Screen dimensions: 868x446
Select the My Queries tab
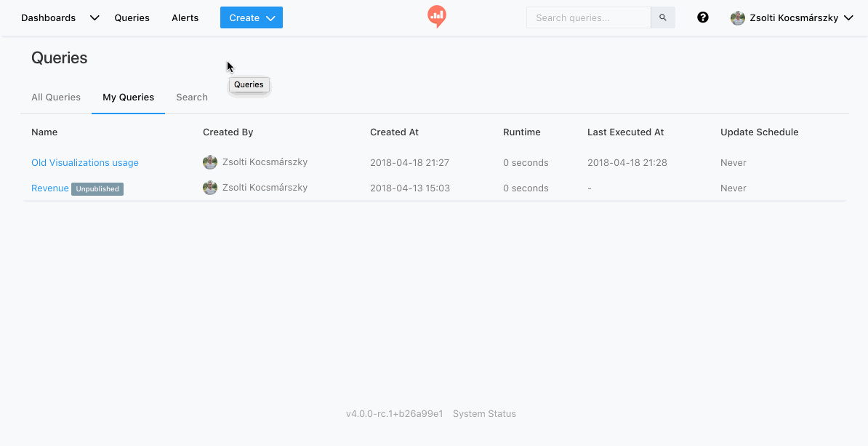point(128,97)
